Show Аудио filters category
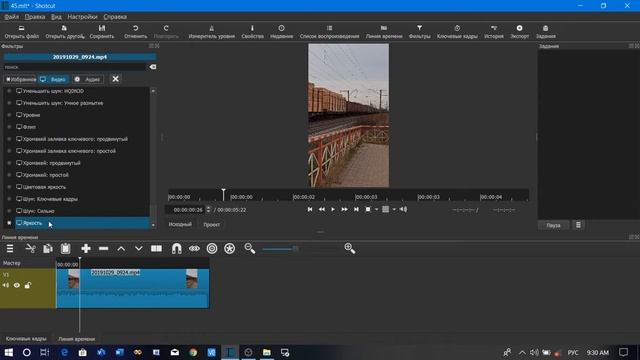The width and height of the screenshot is (640, 360). point(88,79)
